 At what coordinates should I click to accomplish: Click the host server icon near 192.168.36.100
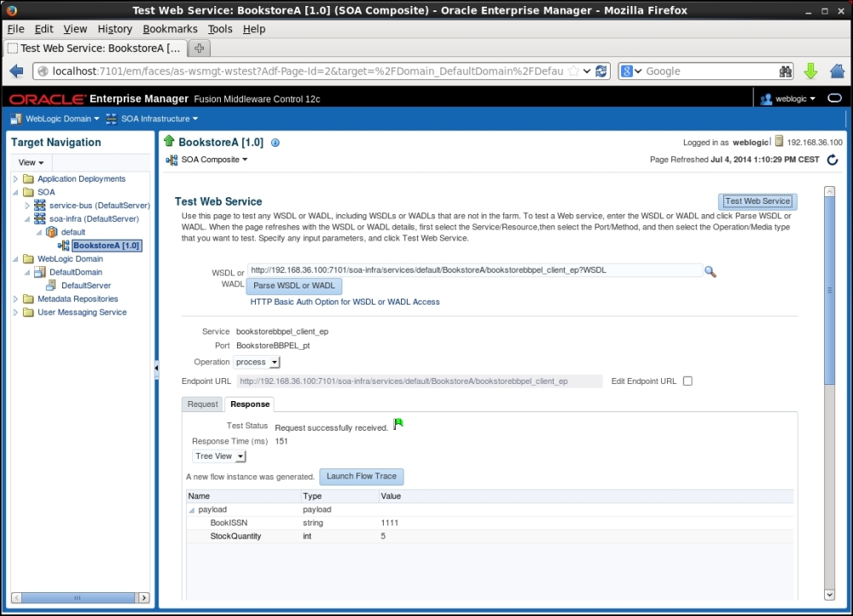(779, 141)
